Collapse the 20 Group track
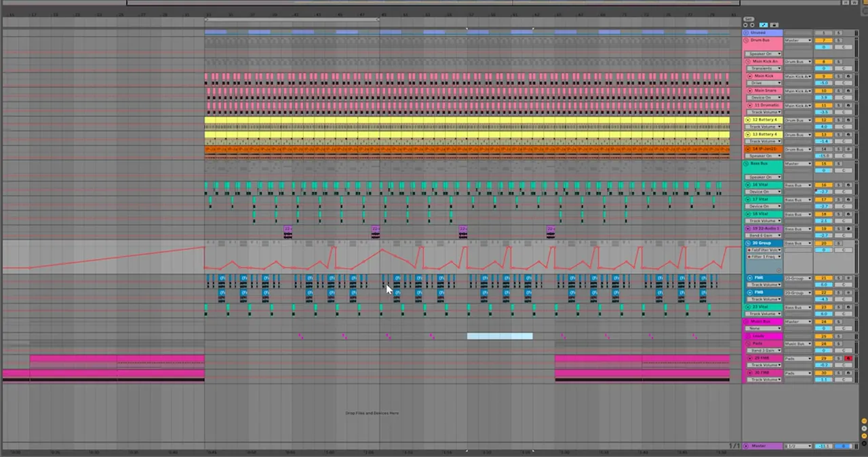Viewport: 868px width, 457px height. click(747, 243)
